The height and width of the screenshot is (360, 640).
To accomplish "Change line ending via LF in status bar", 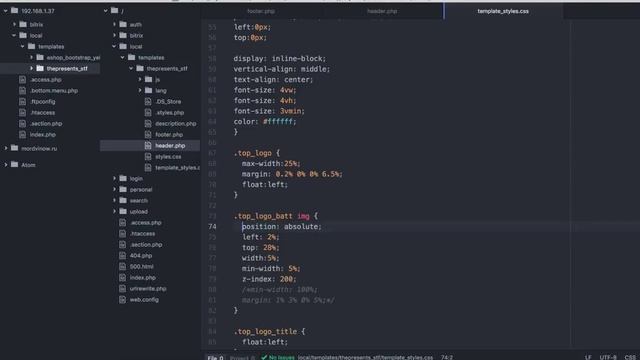I will 588,358.
